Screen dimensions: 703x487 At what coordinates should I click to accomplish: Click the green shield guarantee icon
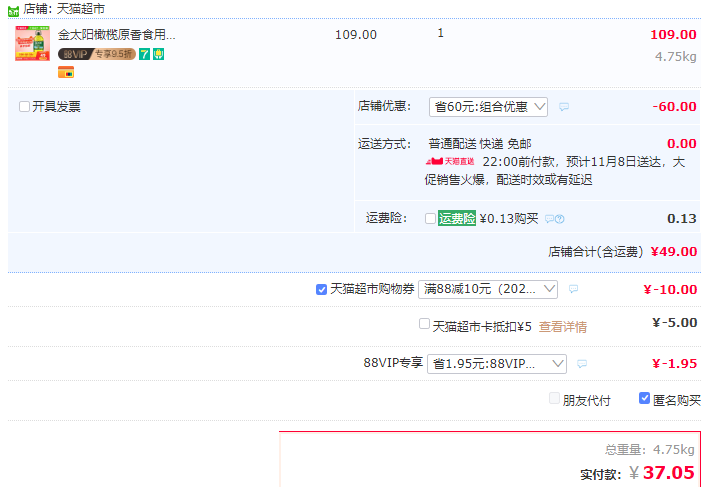pos(158,54)
